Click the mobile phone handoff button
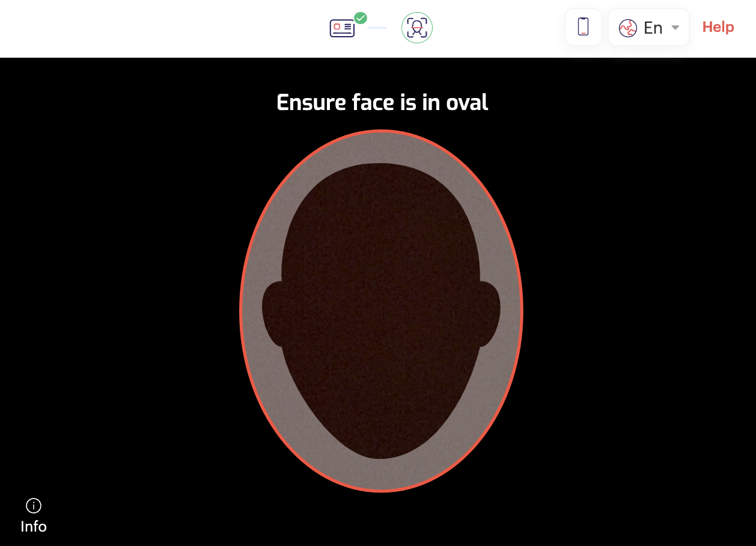Image resolution: width=756 pixels, height=546 pixels. pos(583,27)
